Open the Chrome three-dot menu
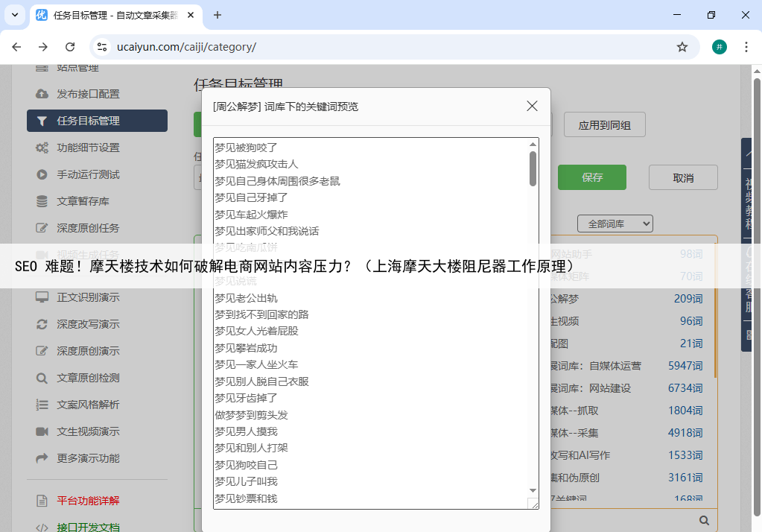Screen dimensions: 762x532 746,47
